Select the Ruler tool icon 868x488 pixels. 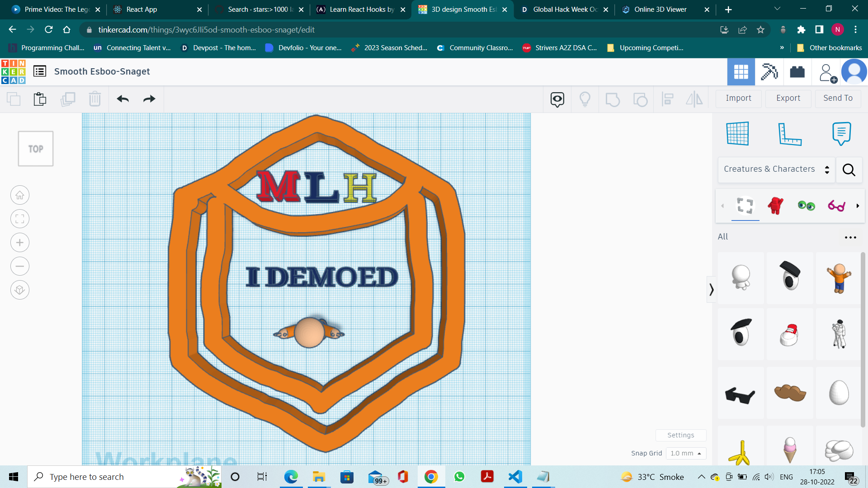789,133
